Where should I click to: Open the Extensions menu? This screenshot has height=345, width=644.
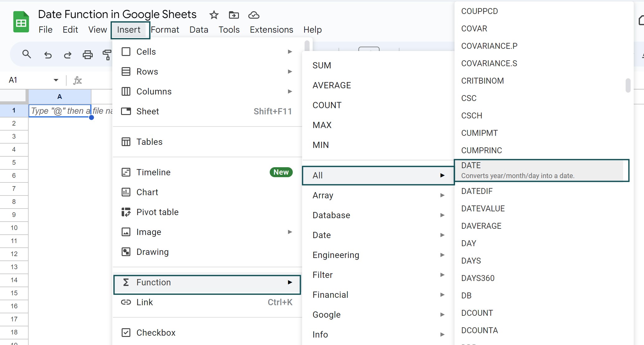271,30
